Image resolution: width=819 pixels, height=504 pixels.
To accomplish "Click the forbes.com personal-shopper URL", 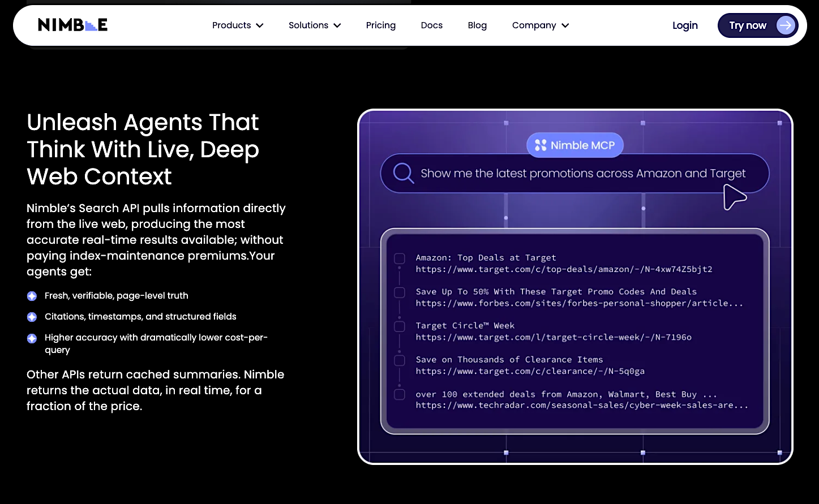I will pos(579,303).
